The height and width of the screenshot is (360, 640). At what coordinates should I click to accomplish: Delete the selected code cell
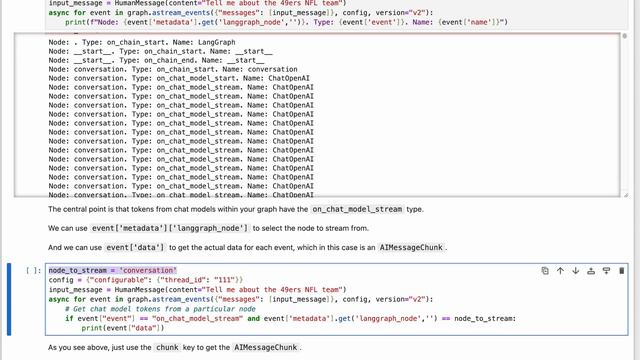[622, 271]
